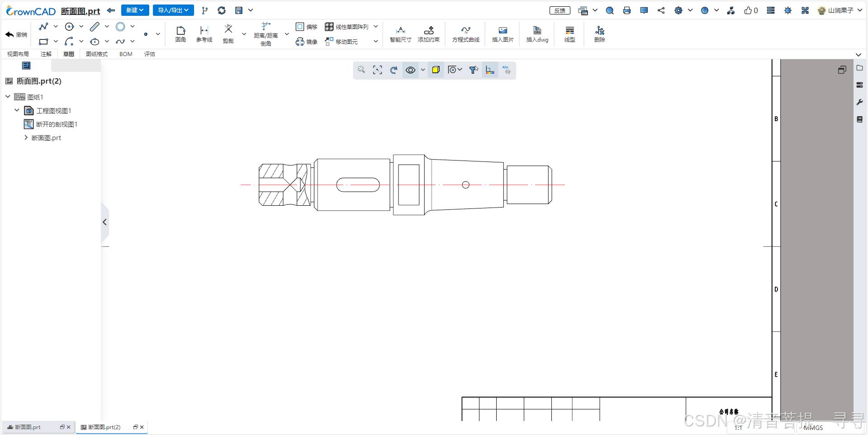Viewport: 868px width, 435px height.
Task: Switch to the 注解 tab
Action: [46, 54]
